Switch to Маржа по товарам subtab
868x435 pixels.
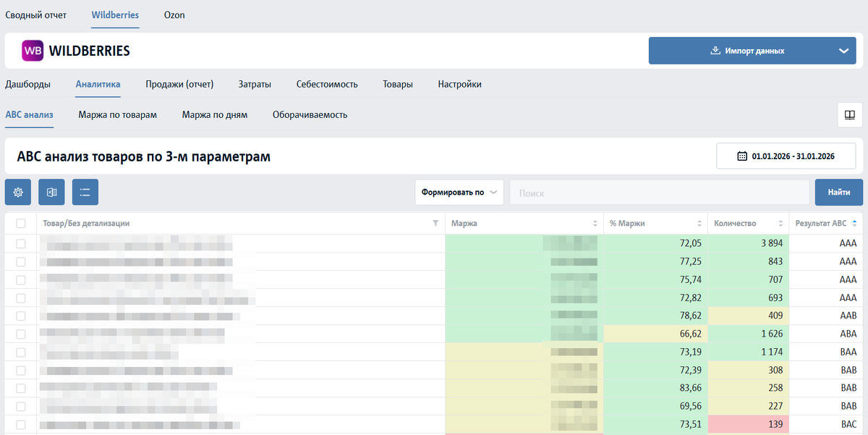click(117, 114)
